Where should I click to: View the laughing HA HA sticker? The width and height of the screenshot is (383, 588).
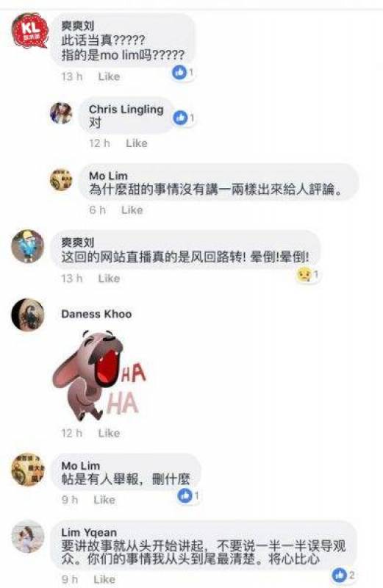(x=99, y=375)
